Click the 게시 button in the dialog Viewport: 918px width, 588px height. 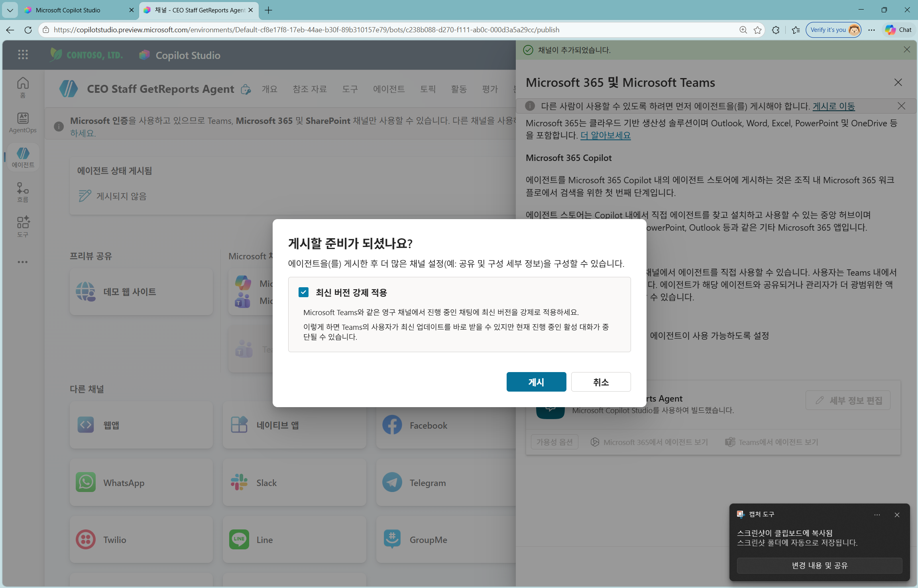pos(536,382)
